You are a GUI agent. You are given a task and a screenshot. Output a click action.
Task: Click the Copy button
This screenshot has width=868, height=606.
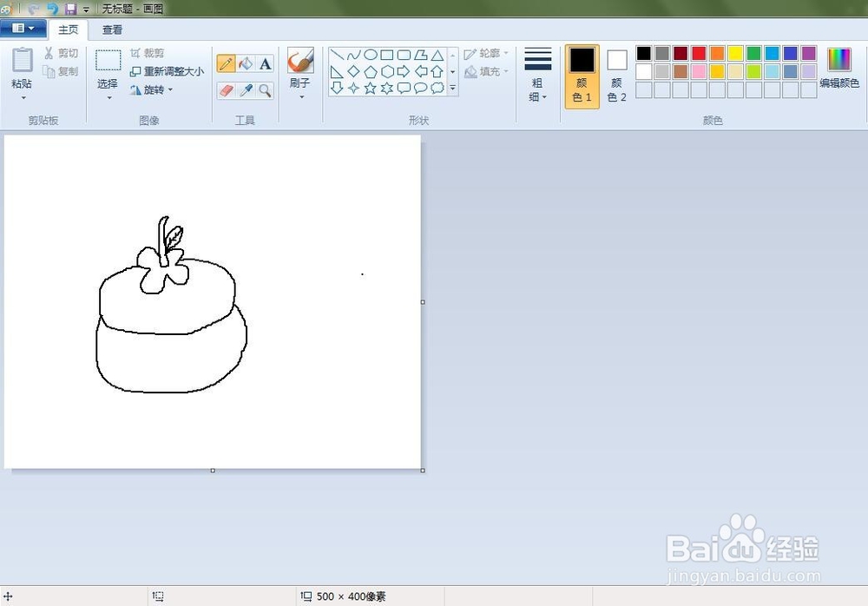tap(61, 71)
